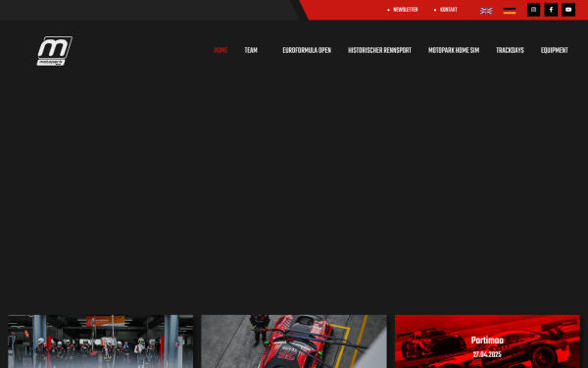Viewport: 588px width, 368px height.
Task: Navigate to Trackdays
Action: [x=510, y=50]
